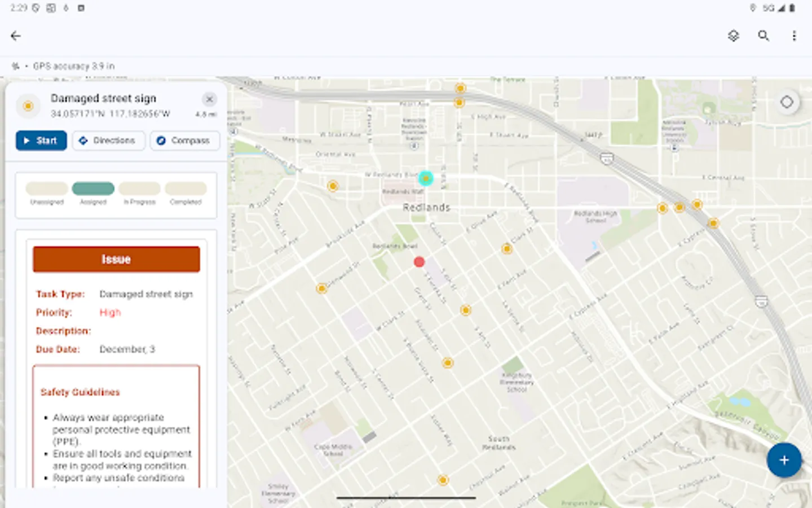Enable the Completed status filter
The image size is (812, 508).
(x=186, y=189)
